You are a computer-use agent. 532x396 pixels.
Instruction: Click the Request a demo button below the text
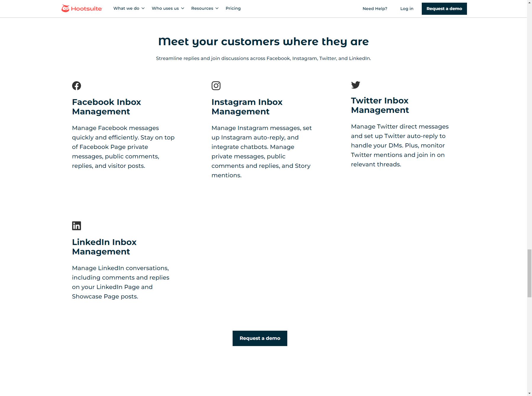coord(260,338)
